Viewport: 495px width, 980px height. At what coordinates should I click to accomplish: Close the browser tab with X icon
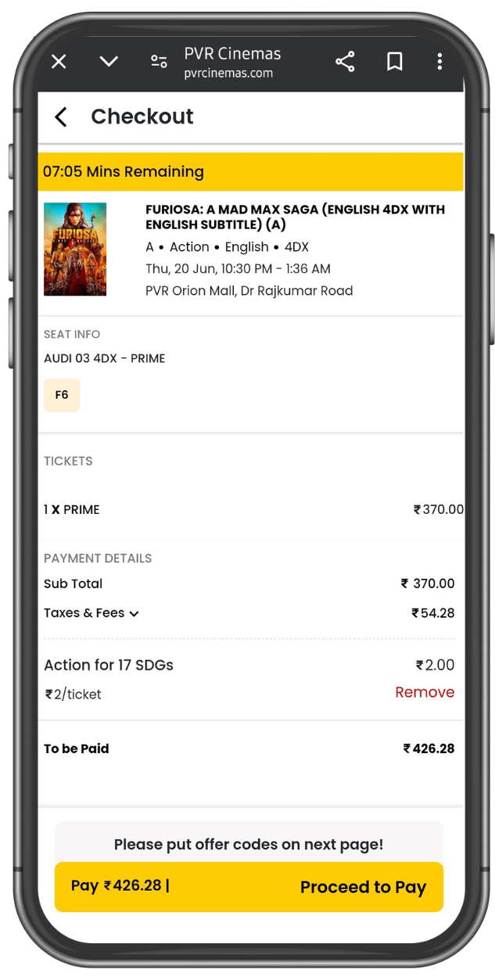pos(59,62)
